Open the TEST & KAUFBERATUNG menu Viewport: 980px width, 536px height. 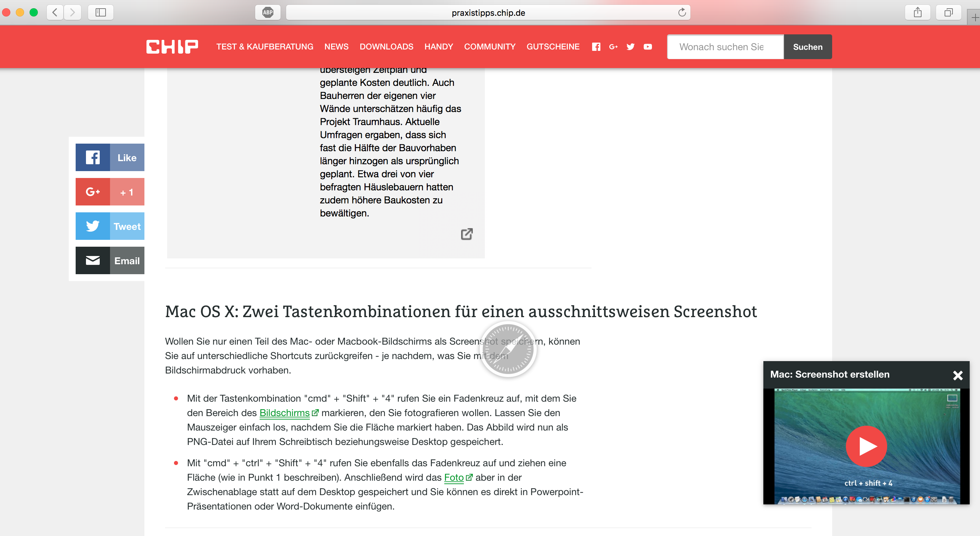(264, 47)
